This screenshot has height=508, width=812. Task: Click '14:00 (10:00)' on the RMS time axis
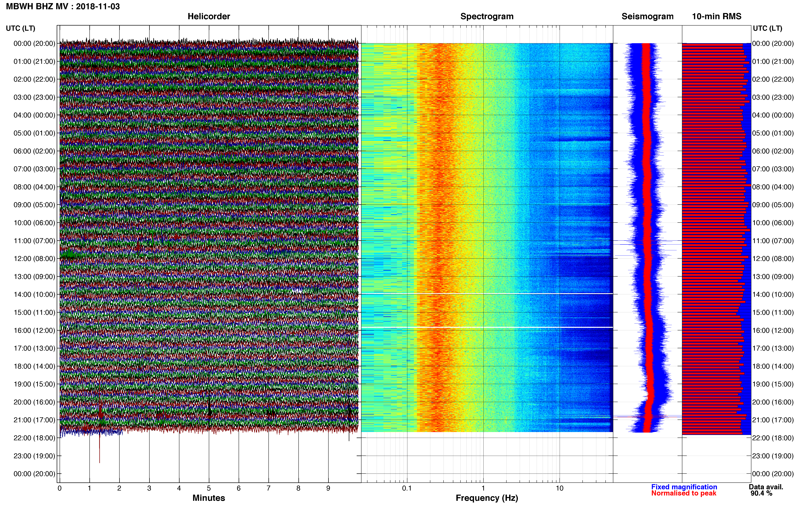(x=773, y=295)
